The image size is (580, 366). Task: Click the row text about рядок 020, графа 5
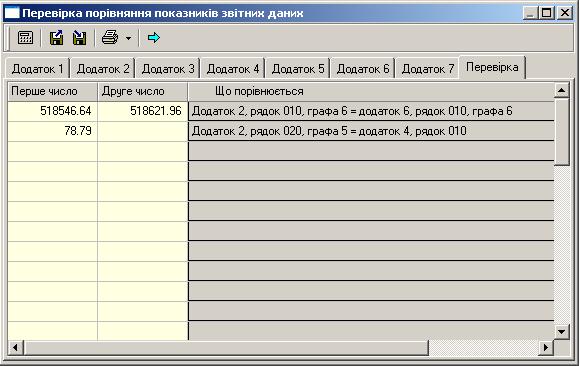[371, 131]
